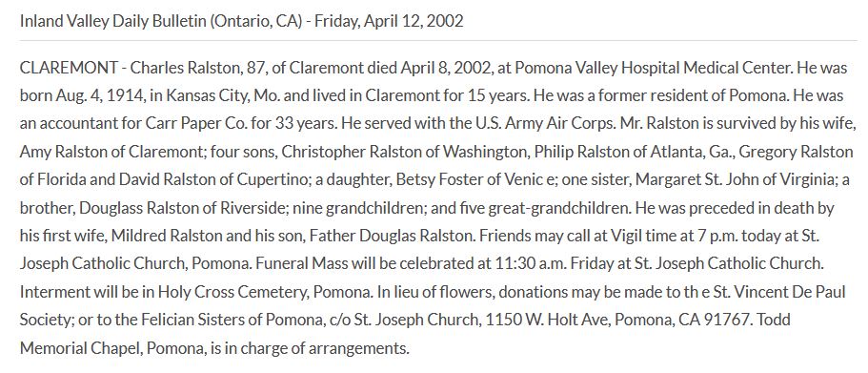
Task: Click the name Amy Ralston of Claremont
Action: [x=113, y=152]
